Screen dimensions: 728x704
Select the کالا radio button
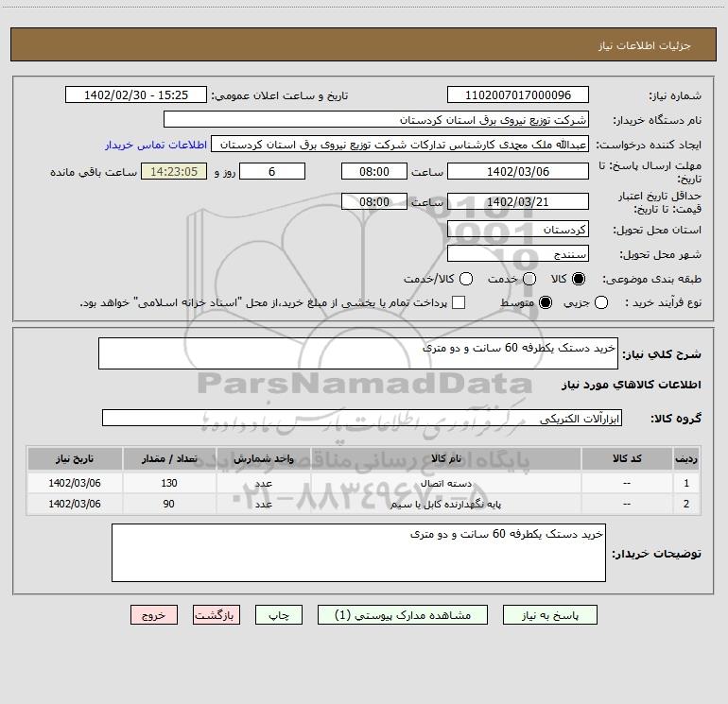[579, 279]
